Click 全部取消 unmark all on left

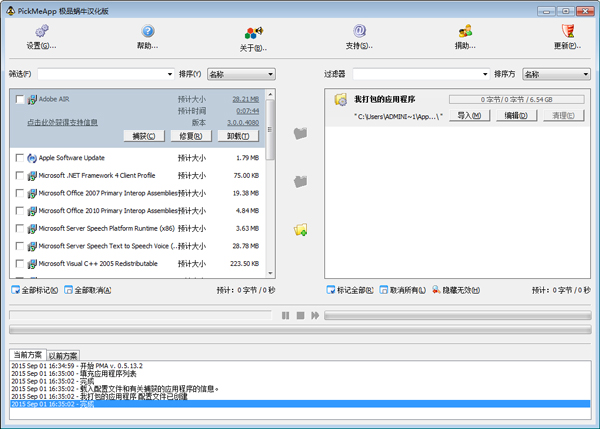pyautogui.click(x=88, y=290)
